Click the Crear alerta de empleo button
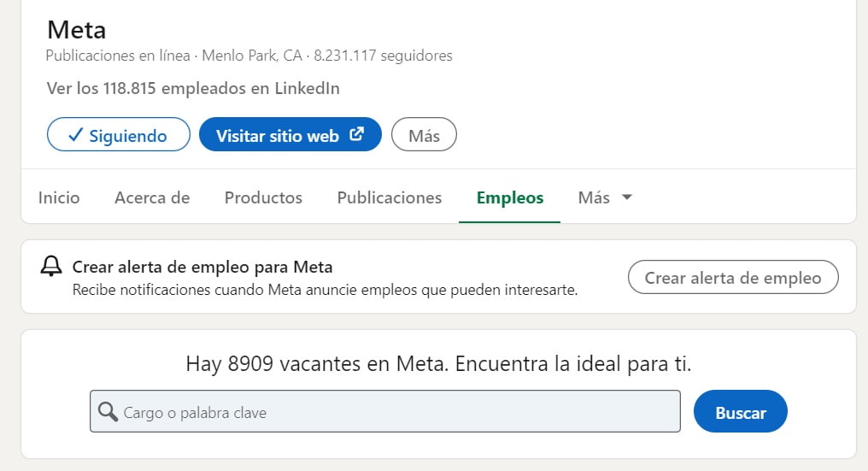The width and height of the screenshot is (868, 471). pyautogui.click(x=733, y=277)
